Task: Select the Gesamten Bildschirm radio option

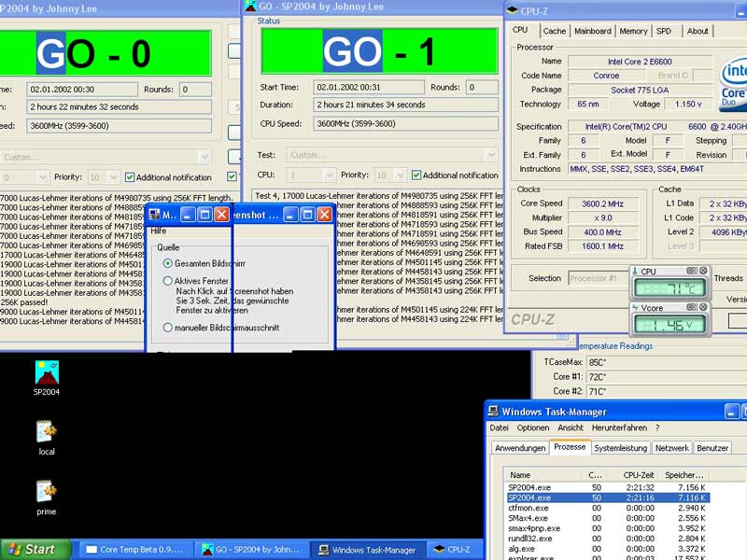Action: (168, 263)
